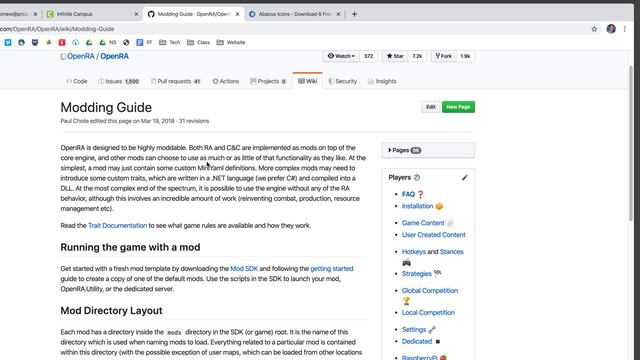640x360 pixels.
Task: Star the OpenRA repository
Action: point(395,56)
